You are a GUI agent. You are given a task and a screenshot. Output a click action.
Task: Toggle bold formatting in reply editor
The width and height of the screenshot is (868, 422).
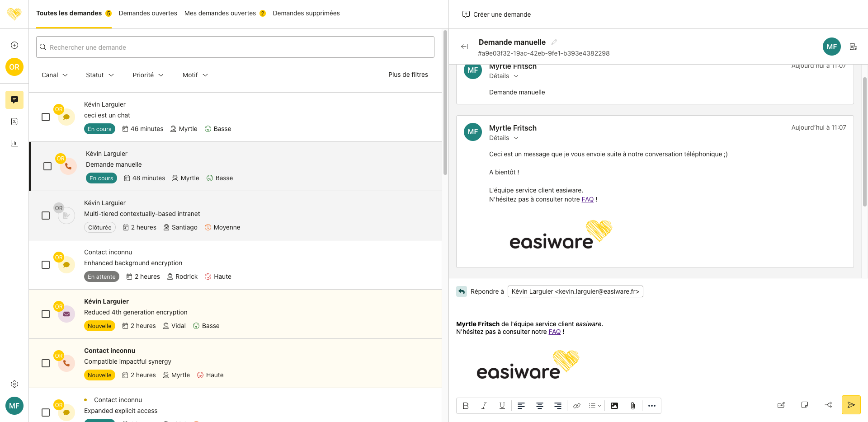click(466, 406)
